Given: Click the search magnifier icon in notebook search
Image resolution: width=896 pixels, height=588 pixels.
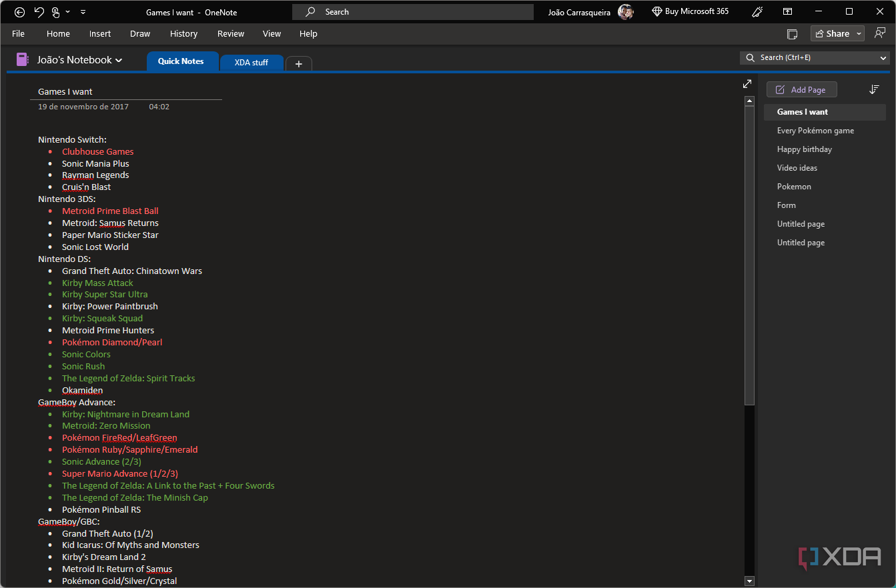Looking at the screenshot, I should pos(750,58).
